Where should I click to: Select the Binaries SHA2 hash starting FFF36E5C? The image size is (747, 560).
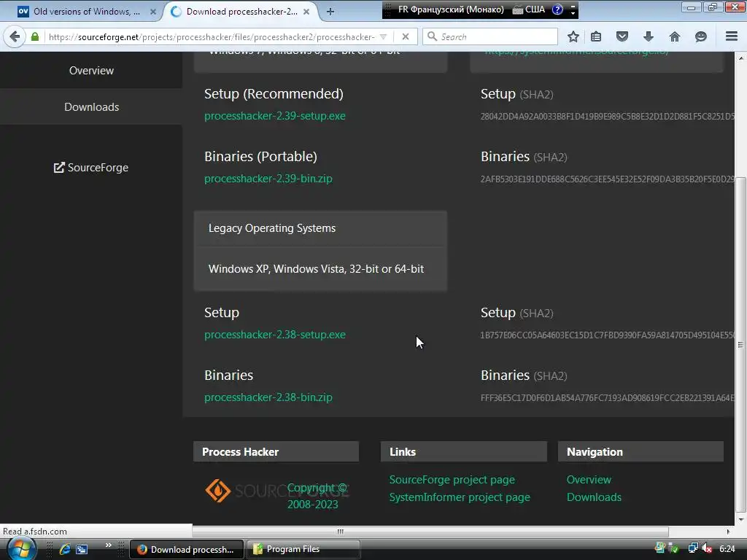pos(608,397)
